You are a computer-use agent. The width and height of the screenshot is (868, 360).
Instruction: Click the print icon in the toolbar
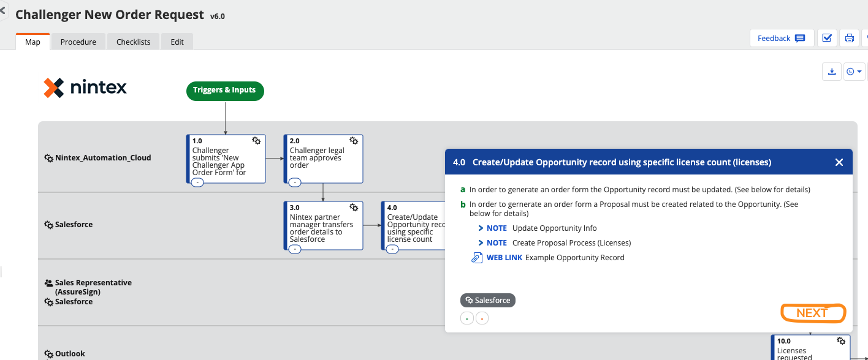(849, 38)
